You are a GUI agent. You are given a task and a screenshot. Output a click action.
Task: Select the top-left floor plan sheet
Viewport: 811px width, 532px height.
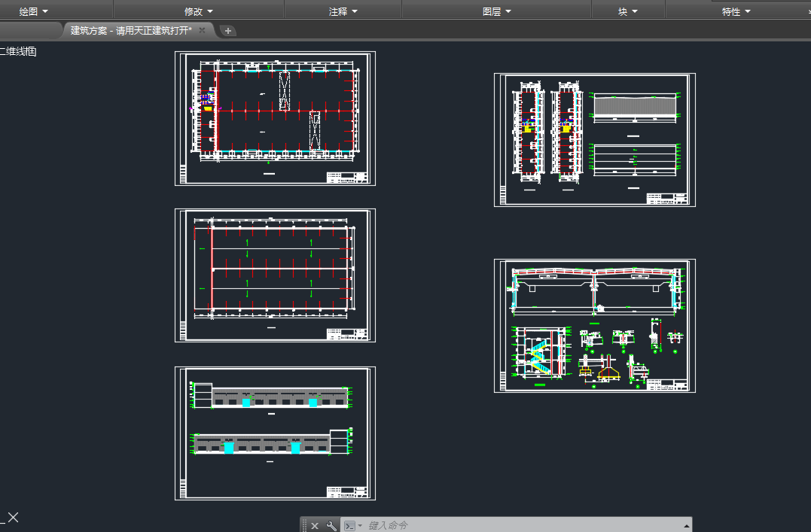(275, 118)
